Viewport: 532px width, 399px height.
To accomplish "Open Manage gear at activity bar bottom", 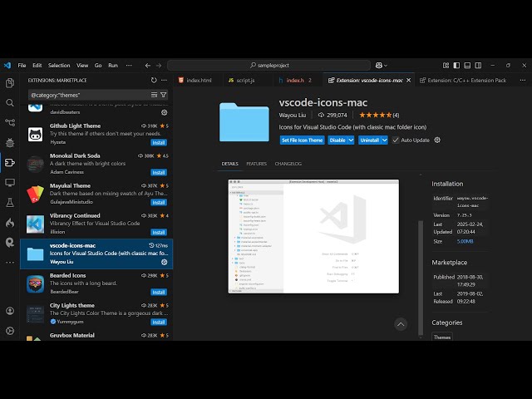I will [x=10, y=329].
